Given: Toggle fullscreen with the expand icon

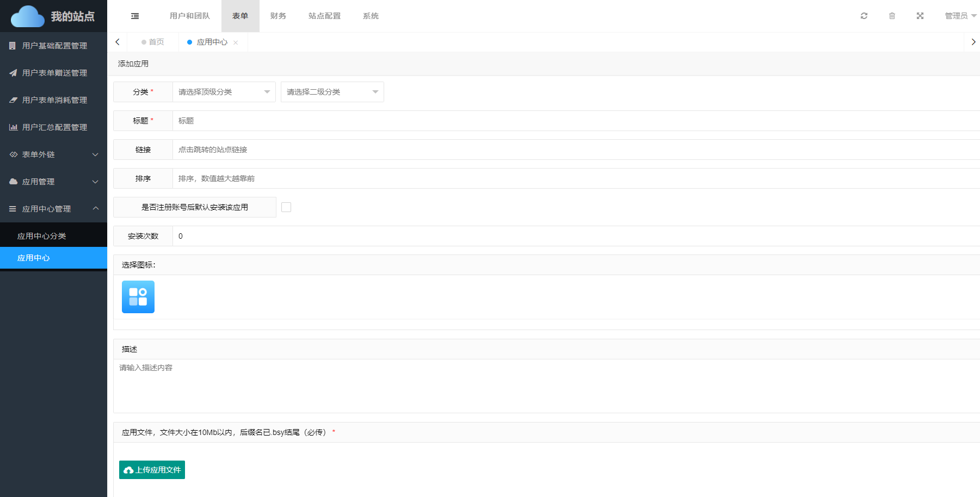Looking at the screenshot, I should (920, 16).
